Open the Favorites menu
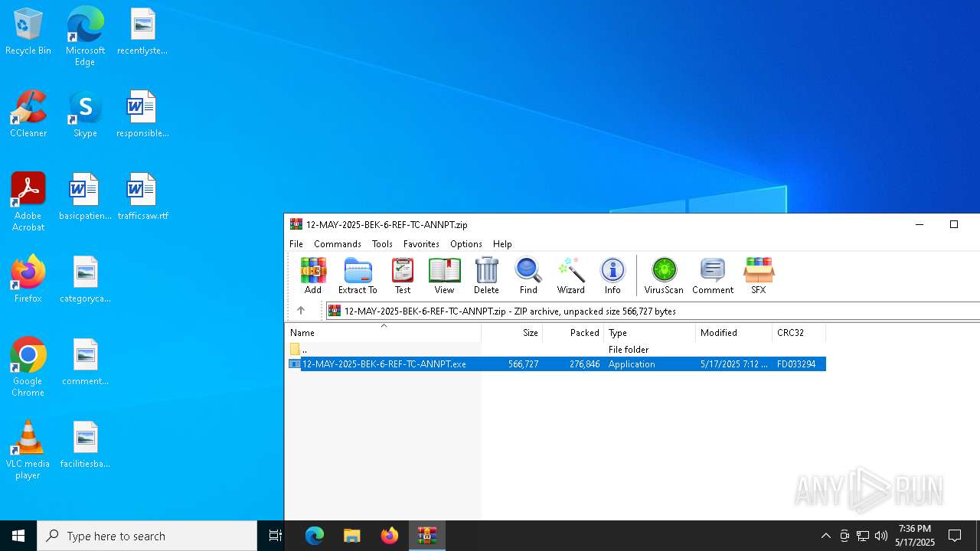 click(x=421, y=243)
